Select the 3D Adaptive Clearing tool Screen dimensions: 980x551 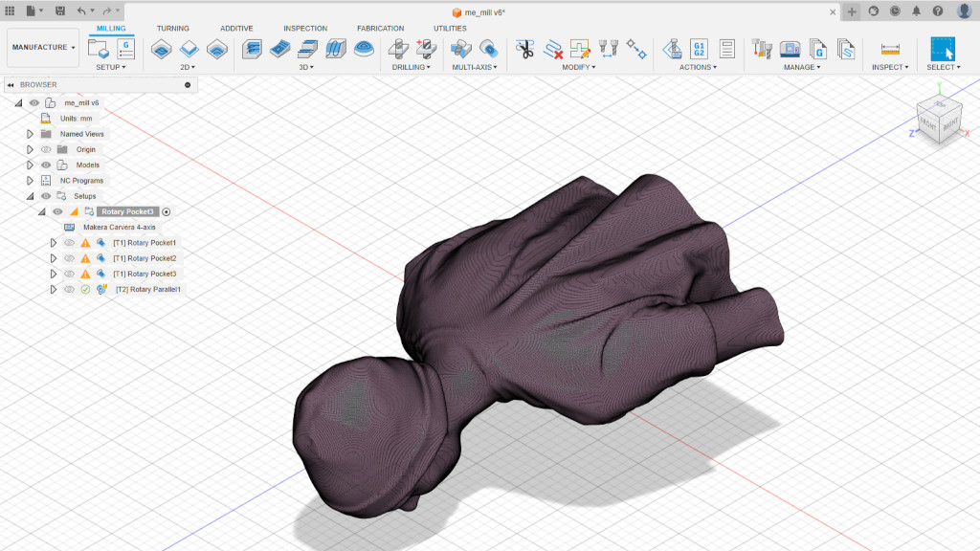[252, 49]
